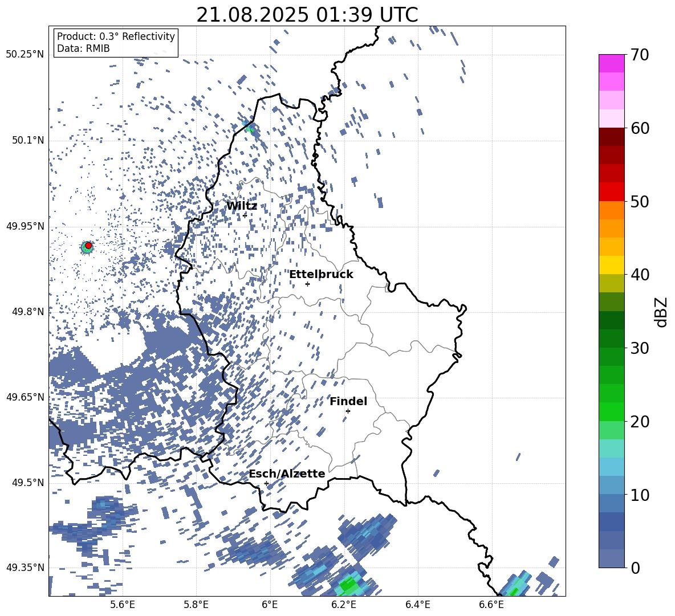The height and width of the screenshot is (616, 675).
Task: Click the colorbar 30 tick label
Action: tap(640, 348)
